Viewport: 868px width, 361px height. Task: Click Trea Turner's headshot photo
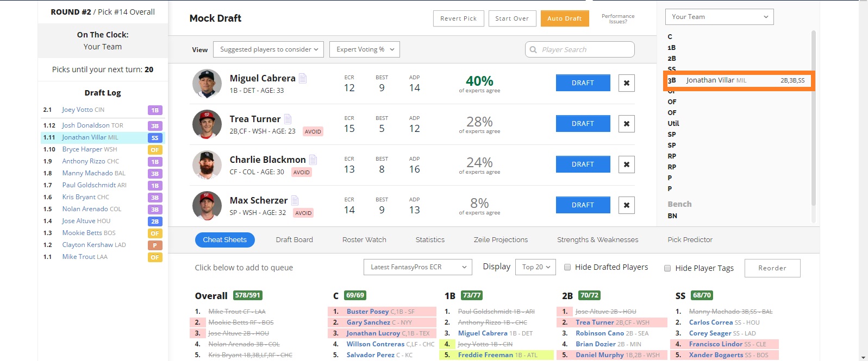click(207, 124)
